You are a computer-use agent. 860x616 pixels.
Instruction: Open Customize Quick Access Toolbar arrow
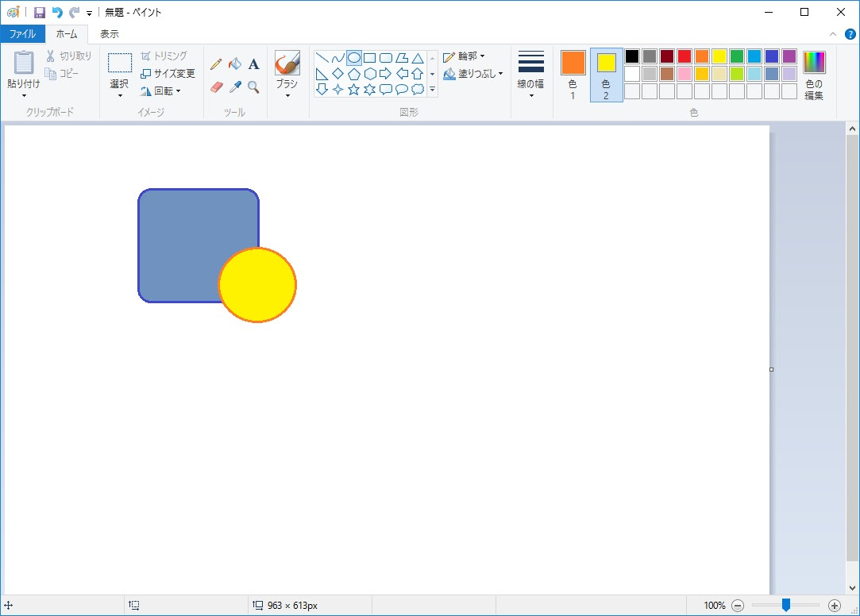[89, 13]
